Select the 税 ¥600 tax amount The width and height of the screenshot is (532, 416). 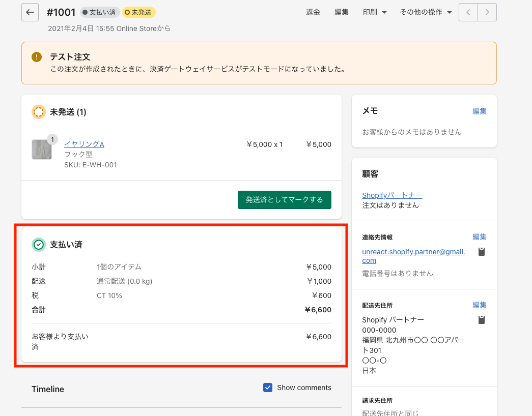click(321, 295)
